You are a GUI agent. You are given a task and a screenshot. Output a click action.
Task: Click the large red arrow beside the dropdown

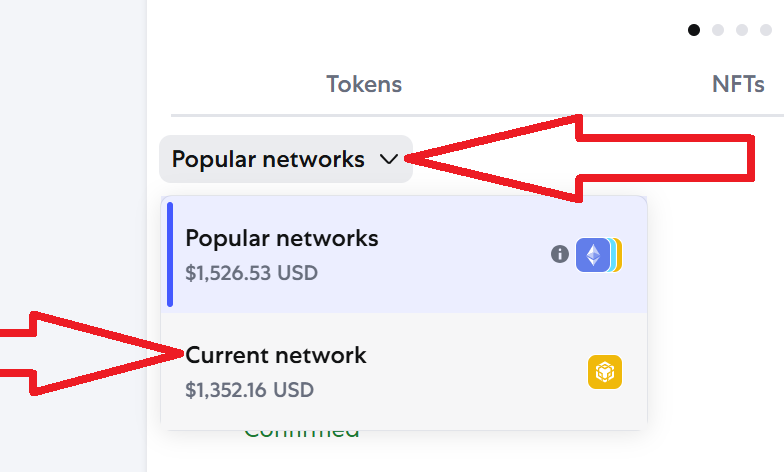(x=580, y=158)
